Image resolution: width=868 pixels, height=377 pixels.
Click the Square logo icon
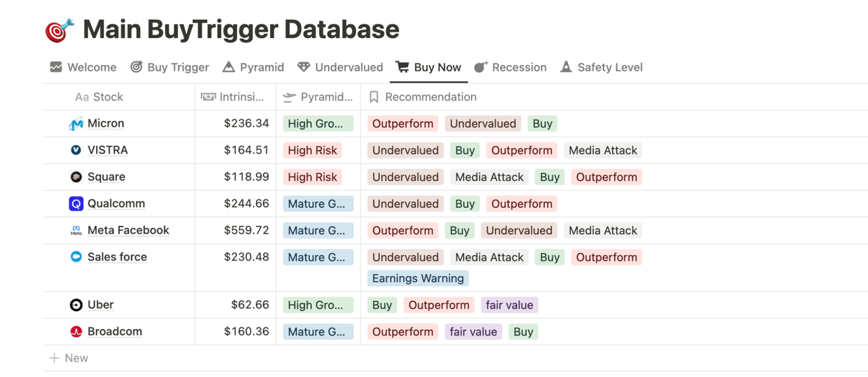(76, 177)
